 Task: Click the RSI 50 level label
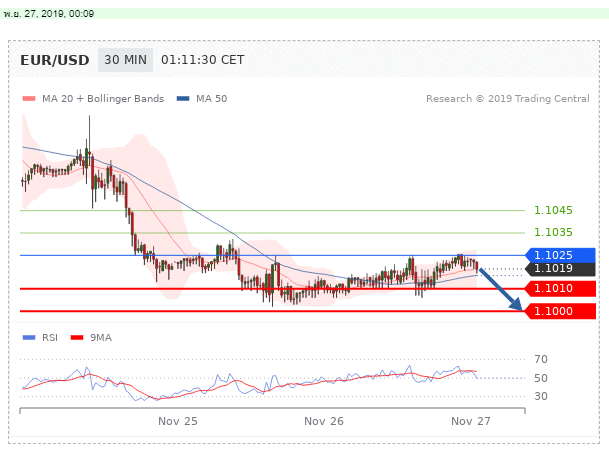click(541, 378)
